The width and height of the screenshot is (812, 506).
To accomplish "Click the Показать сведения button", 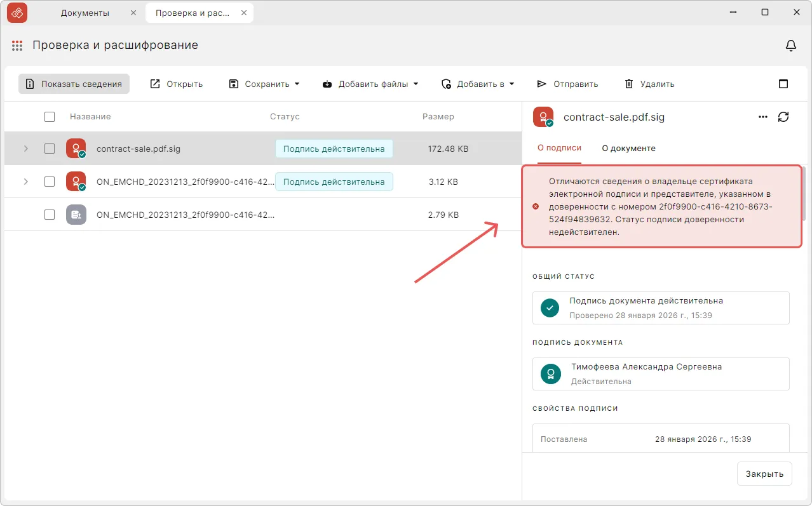I will click(74, 84).
